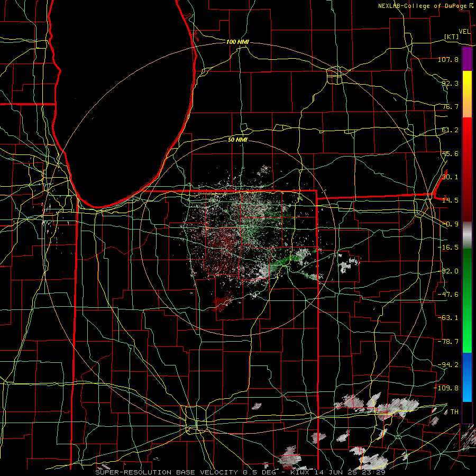Select the 107.8 velocity scale value
The width and height of the screenshot is (476, 476).
tap(448, 59)
